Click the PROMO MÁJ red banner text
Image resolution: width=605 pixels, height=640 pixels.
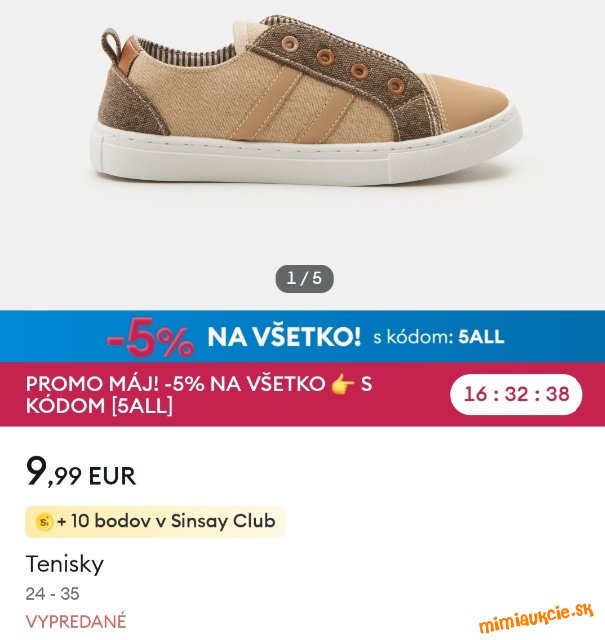pos(199,395)
